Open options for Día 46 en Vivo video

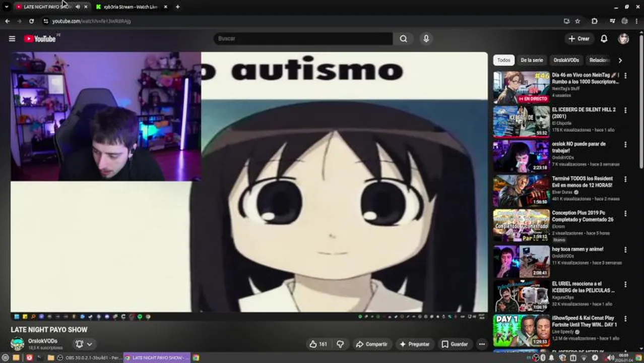point(625,76)
